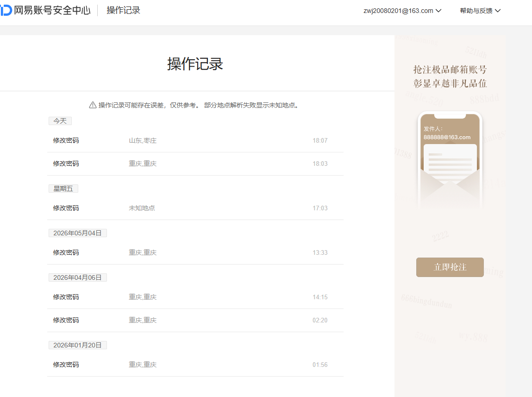Select the 星期五 date label

click(x=63, y=189)
